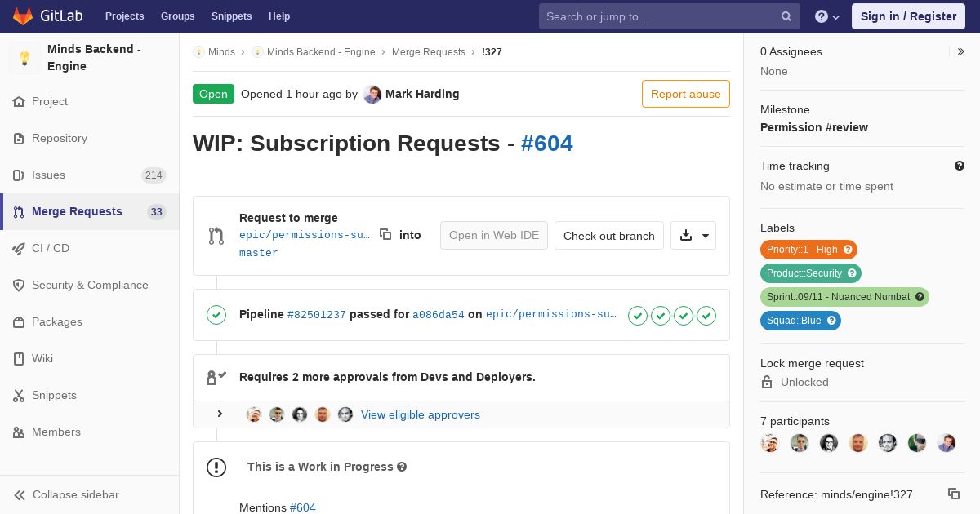This screenshot has width=980, height=514.
Task: Click the Time tracking help icon
Action: click(960, 166)
